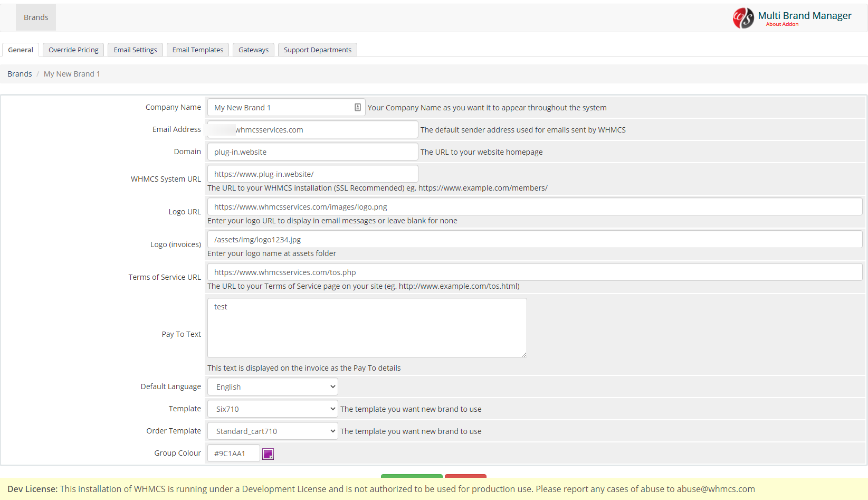Open the Email Settings tab
The width and height of the screenshot is (868, 500).
click(136, 50)
